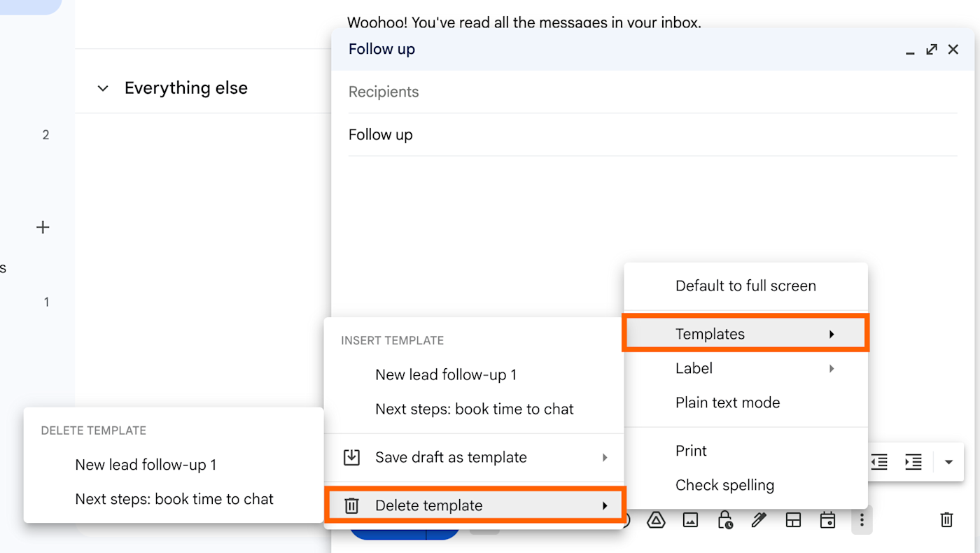Delete the Next steps: book time template
The width and height of the screenshot is (980, 553).
pyautogui.click(x=174, y=499)
